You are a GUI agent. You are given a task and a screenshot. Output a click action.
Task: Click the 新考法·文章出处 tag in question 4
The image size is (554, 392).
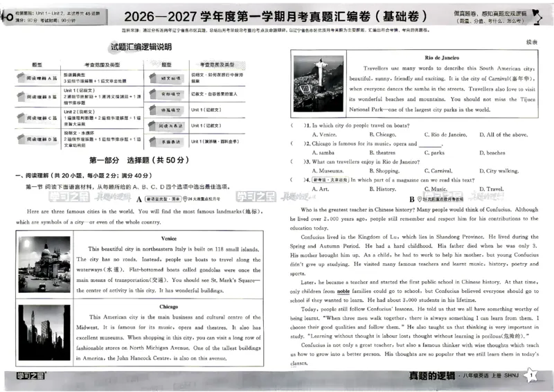[x=331, y=180]
